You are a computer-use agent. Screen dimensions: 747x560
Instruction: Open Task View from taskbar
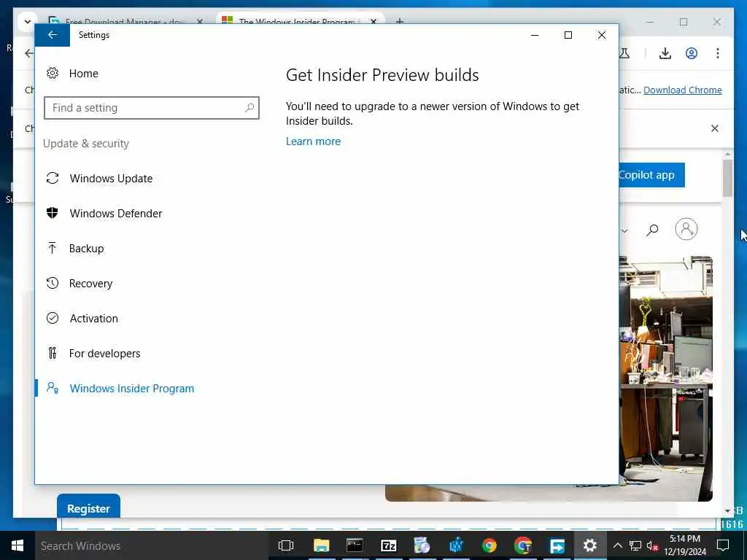coord(286,545)
